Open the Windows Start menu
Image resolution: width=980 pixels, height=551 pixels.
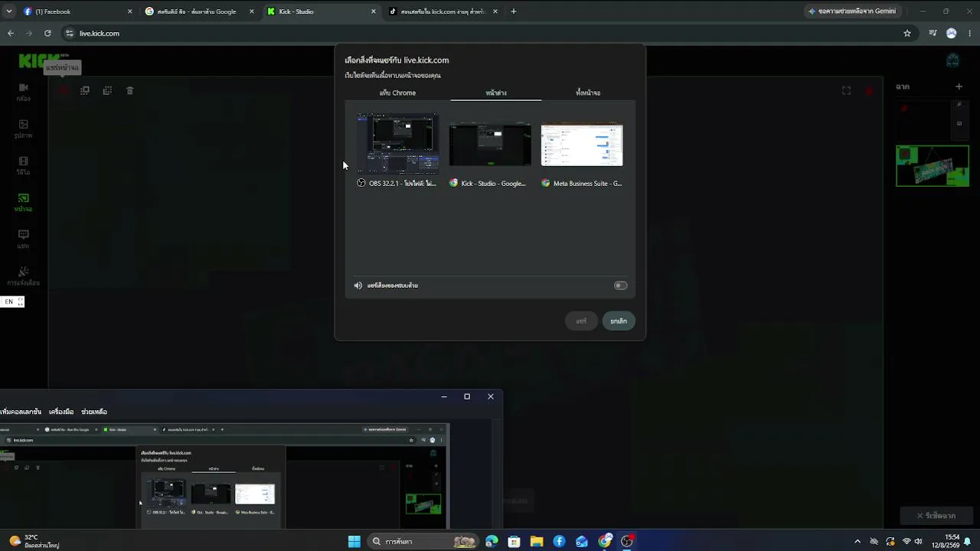click(354, 541)
